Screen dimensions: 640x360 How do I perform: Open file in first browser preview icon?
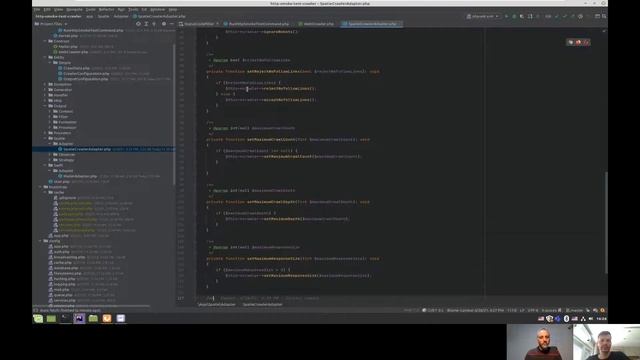(x=571, y=42)
